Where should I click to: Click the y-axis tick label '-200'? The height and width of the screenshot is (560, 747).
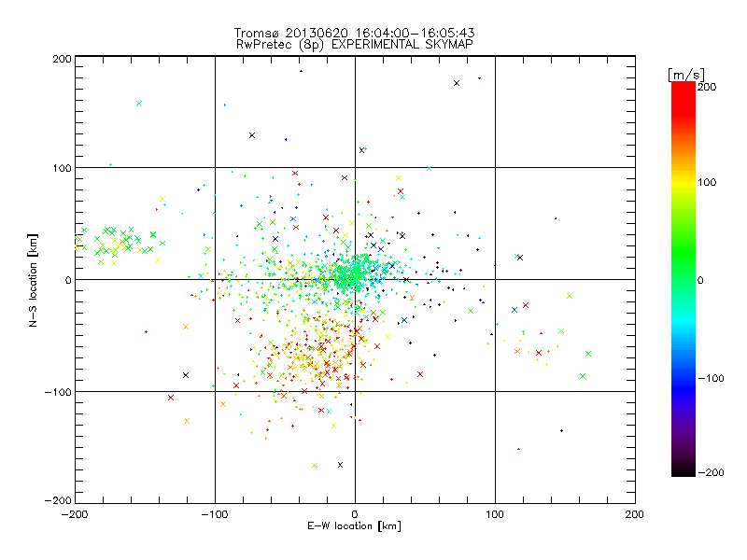[x=58, y=501]
